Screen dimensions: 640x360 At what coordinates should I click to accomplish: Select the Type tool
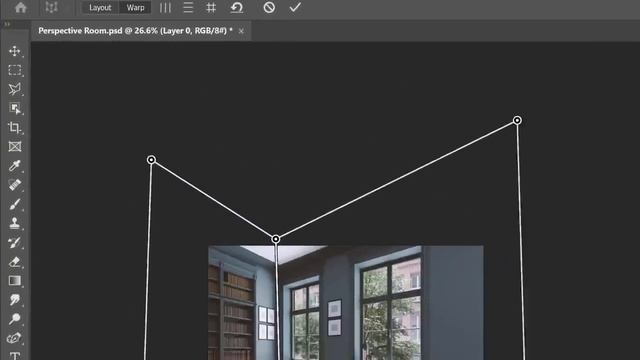point(15,356)
